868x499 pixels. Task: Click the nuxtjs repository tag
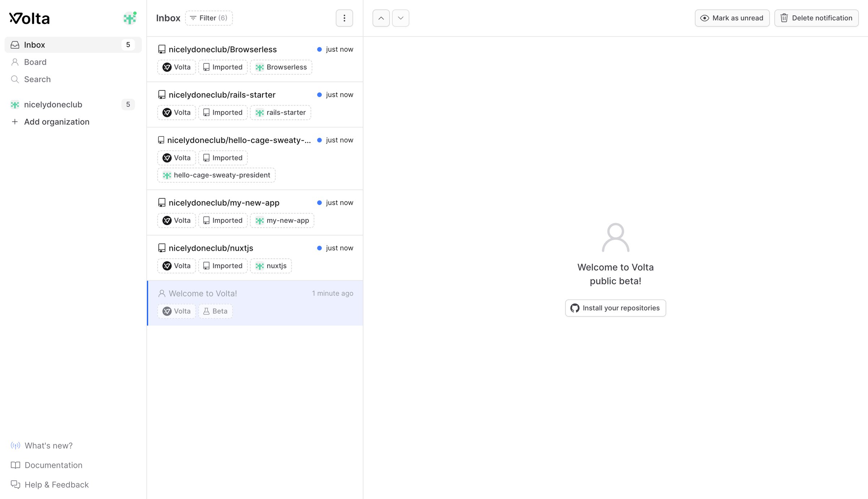tap(271, 266)
